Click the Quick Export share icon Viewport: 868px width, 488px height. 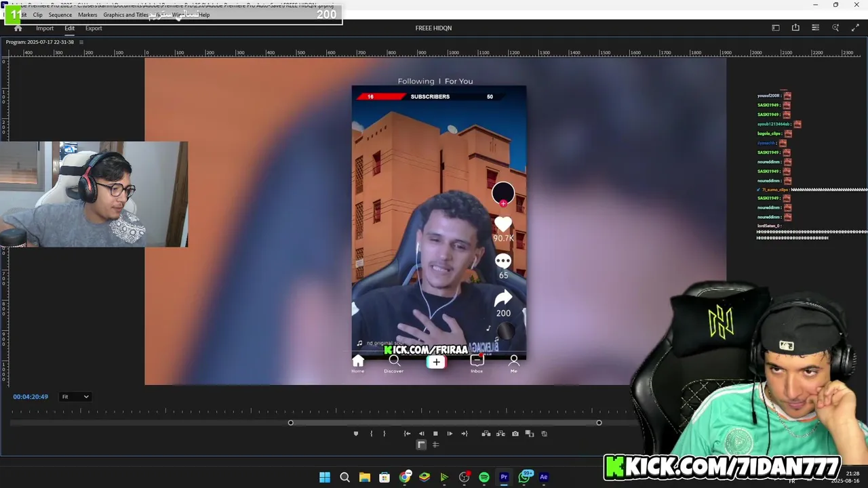pos(795,28)
